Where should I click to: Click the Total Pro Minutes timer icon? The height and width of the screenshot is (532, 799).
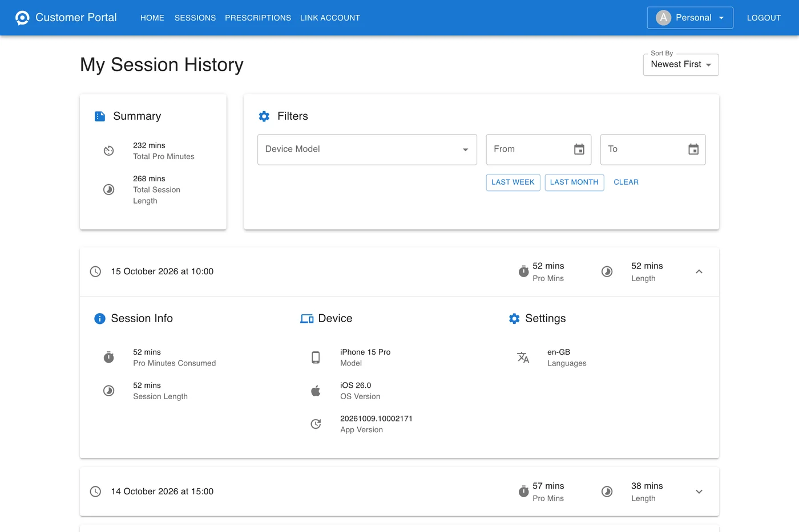[109, 151]
